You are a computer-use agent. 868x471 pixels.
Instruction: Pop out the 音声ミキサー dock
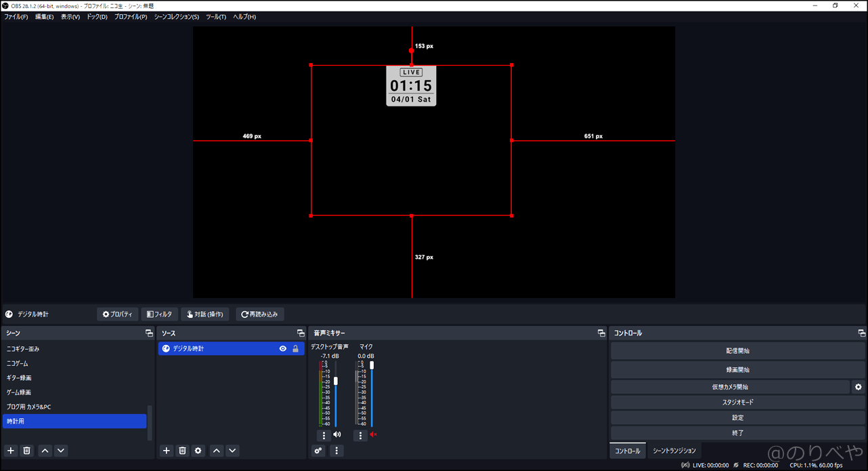(x=601, y=333)
